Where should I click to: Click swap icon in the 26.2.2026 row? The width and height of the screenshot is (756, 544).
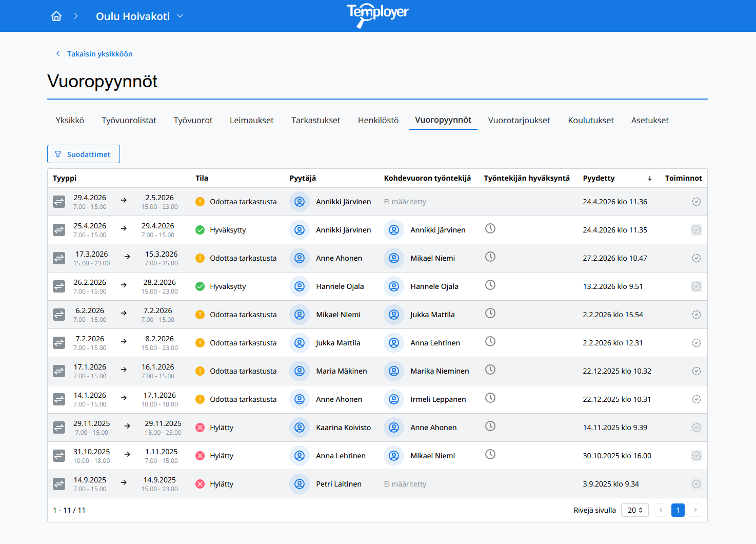[x=59, y=286]
